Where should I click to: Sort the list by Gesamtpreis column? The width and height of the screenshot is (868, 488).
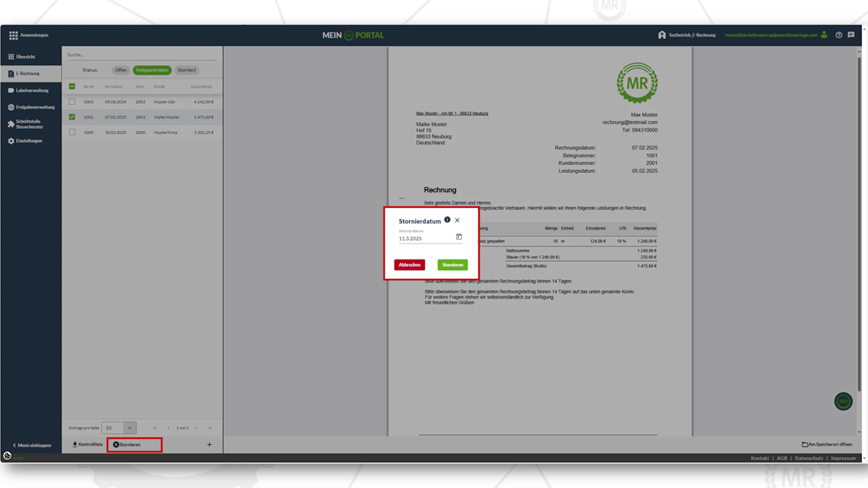[201, 87]
